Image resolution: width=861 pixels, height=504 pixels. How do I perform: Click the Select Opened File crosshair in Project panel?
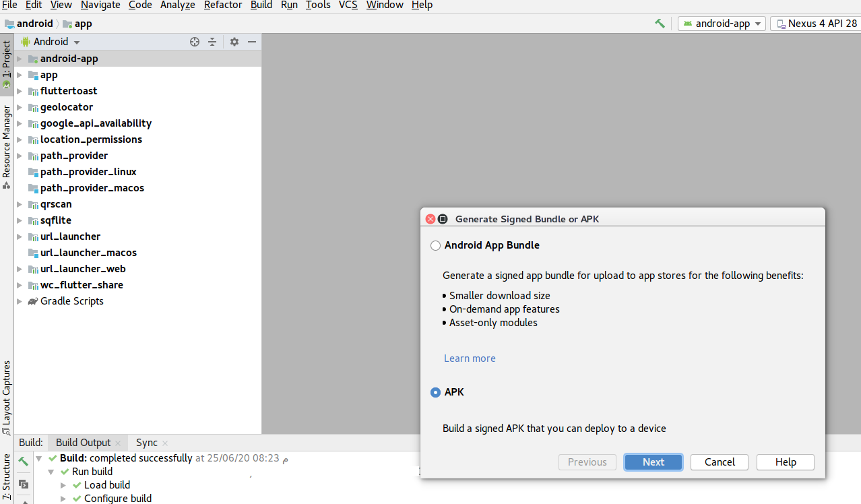[195, 41]
